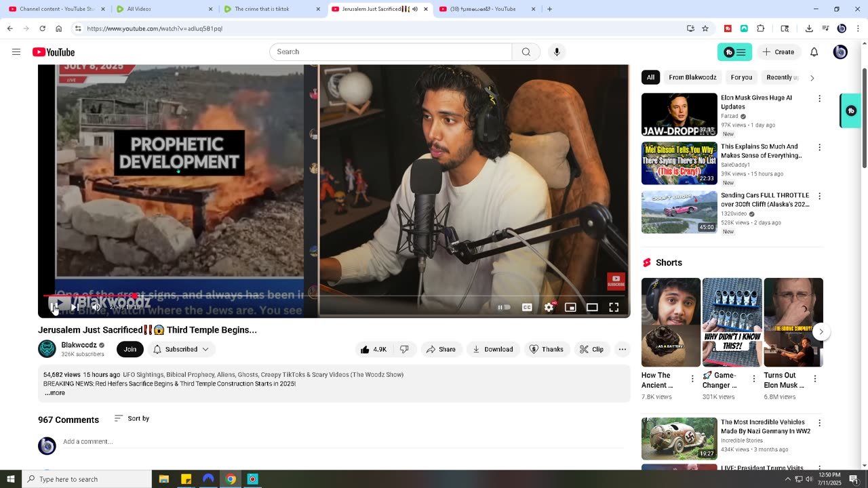
Task: Click the red TubeBuddy extension icon
Action: pyautogui.click(x=728, y=28)
